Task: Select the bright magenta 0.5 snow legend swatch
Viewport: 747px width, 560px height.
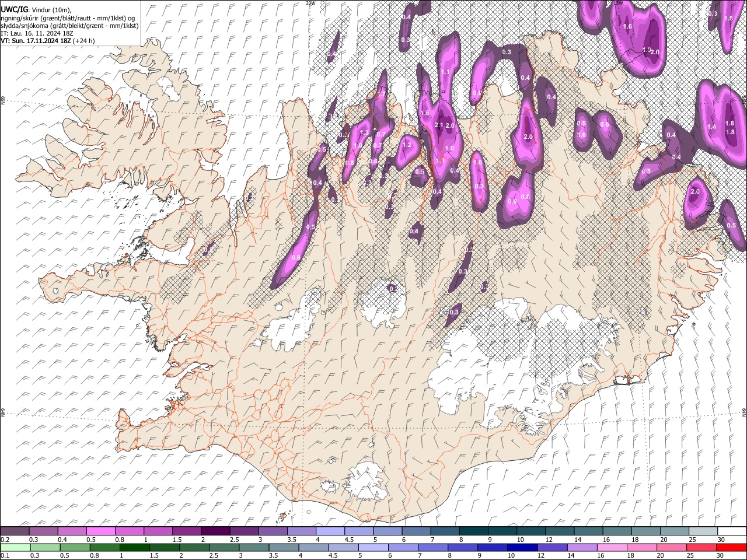Action: [x=101, y=531]
